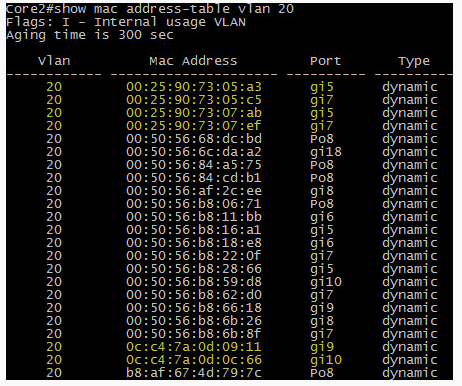Click port gi18 in the table
462x386 pixels.
tap(326, 153)
